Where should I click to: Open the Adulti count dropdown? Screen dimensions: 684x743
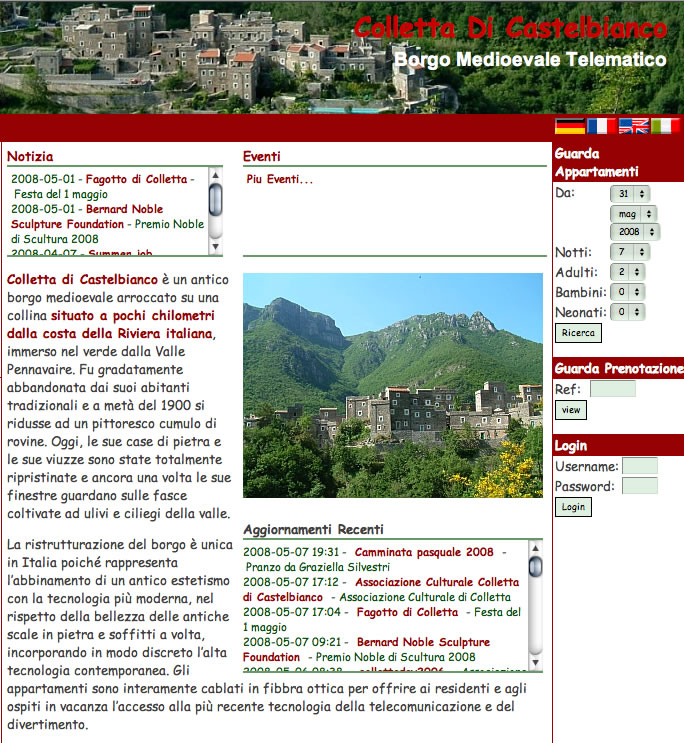coord(628,272)
